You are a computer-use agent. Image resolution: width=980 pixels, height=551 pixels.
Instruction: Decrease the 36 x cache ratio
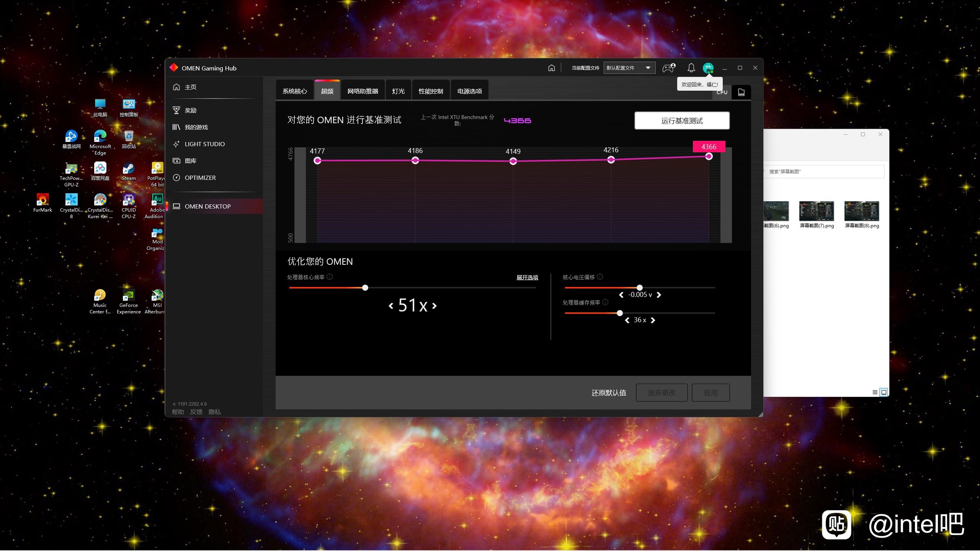[627, 320]
